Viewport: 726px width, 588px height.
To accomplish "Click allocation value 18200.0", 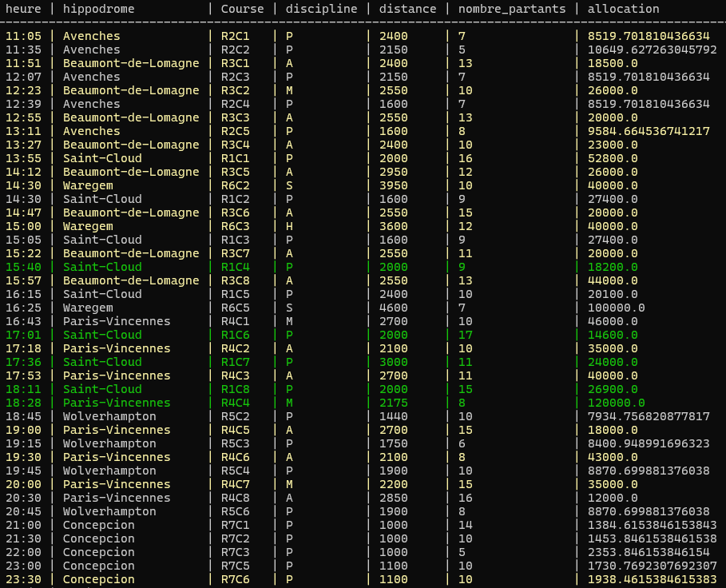I will (613, 267).
